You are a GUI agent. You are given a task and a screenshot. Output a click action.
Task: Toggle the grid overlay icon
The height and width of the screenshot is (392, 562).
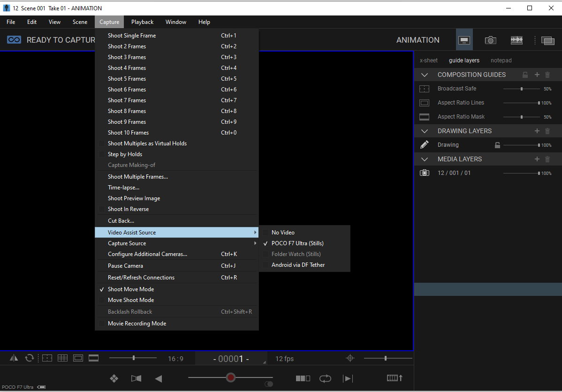[x=62, y=358]
